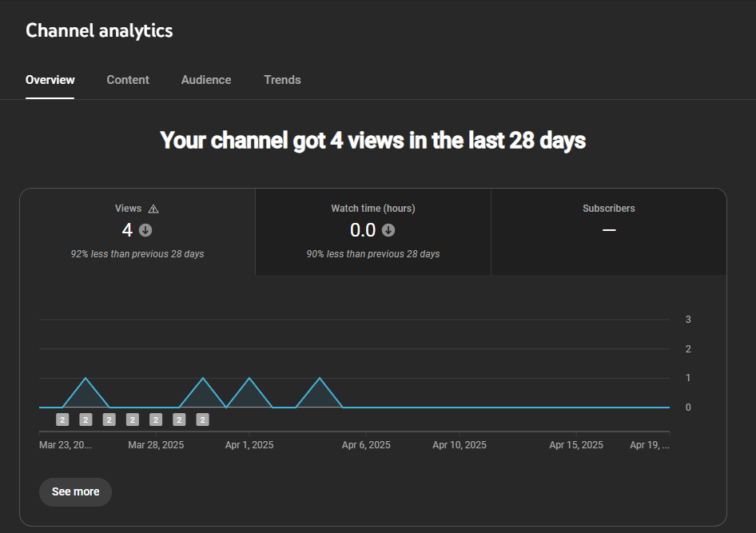Go to the Audience tab

tap(206, 80)
